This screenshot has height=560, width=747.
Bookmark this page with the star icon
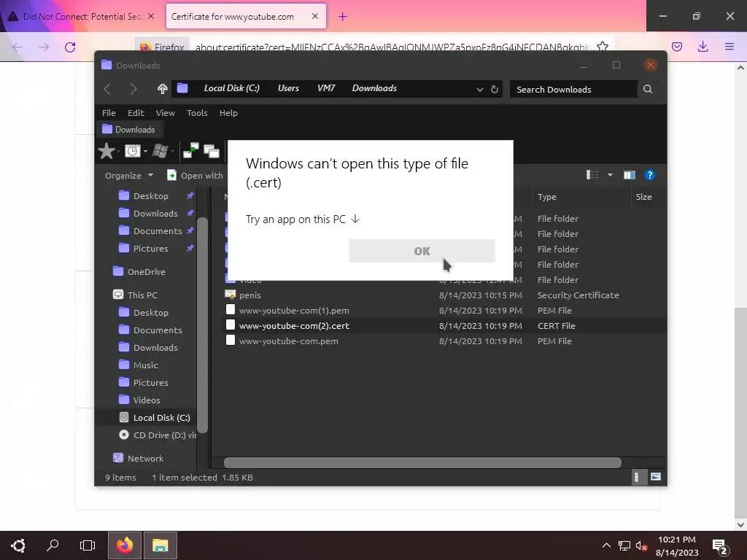(602, 47)
